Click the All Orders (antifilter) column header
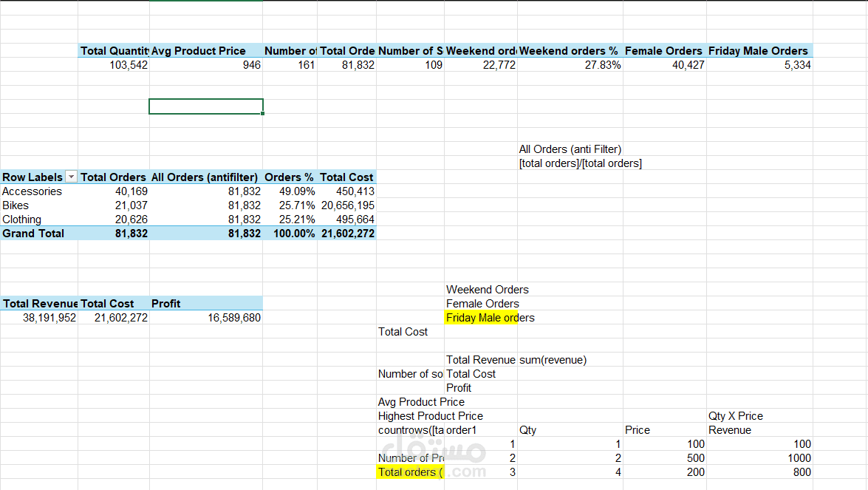The height and width of the screenshot is (490, 868). pyautogui.click(x=206, y=177)
